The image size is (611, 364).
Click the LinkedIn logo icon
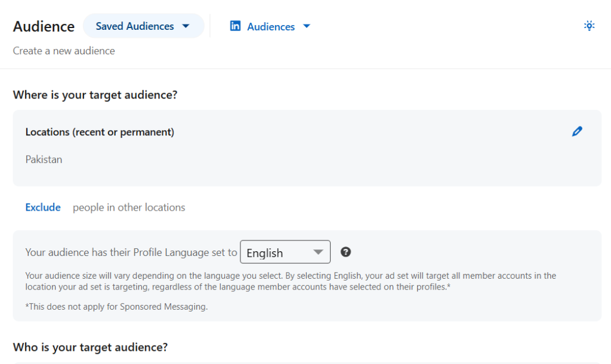tap(236, 26)
